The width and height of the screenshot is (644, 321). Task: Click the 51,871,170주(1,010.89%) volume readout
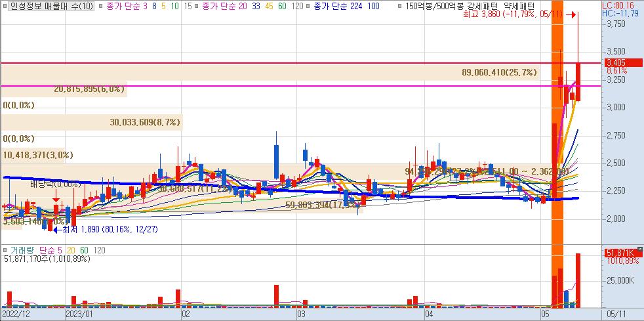coord(47,259)
